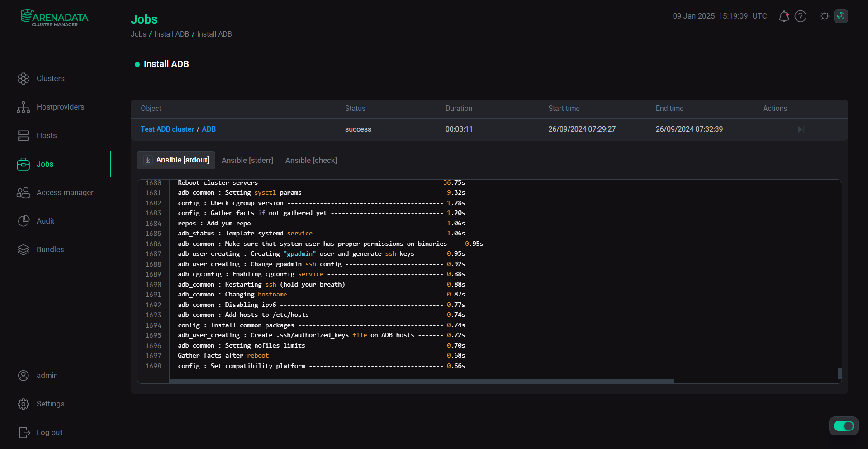Click the Install ADB job title

[x=166, y=64]
